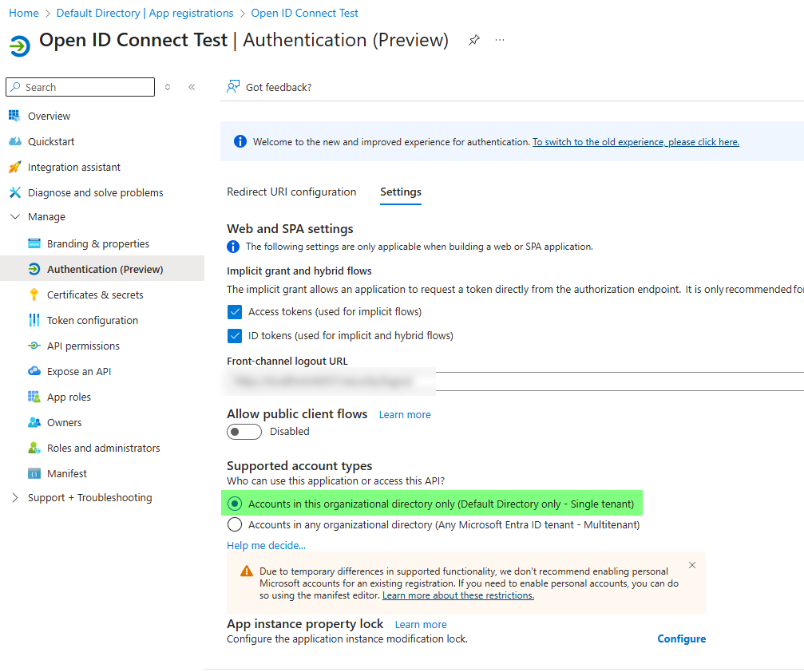Switch to the Redirect URI configuration tab
804x672 pixels.
click(x=291, y=192)
